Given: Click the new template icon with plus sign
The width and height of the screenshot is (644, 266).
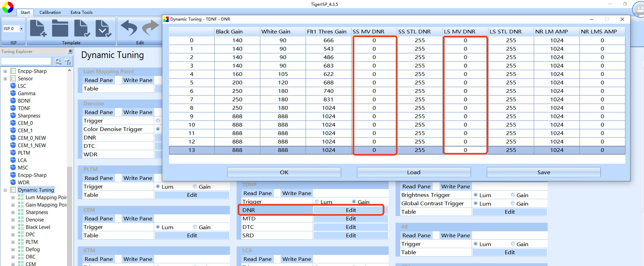Looking at the screenshot, I should pos(38,29).
